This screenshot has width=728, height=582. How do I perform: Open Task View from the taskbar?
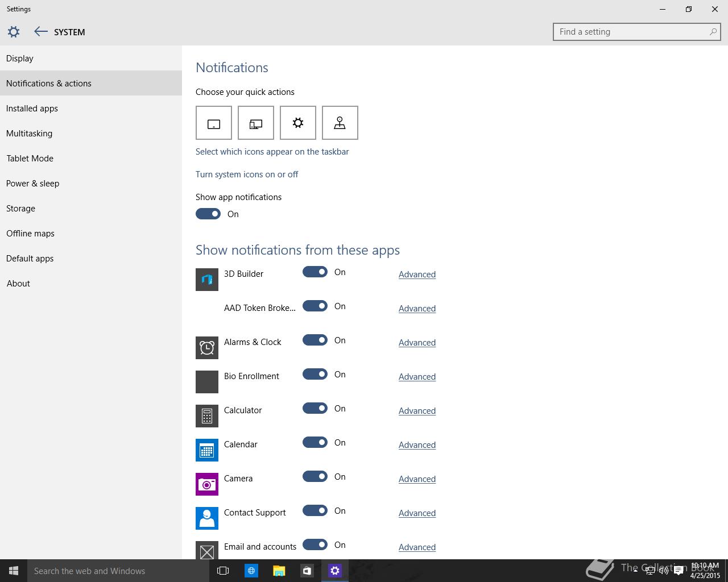(223, 571)
